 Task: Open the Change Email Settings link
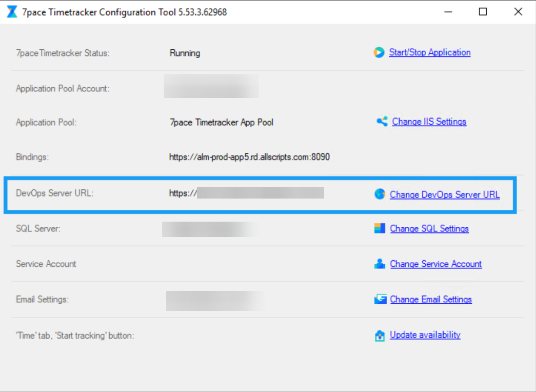coord(431,299)
